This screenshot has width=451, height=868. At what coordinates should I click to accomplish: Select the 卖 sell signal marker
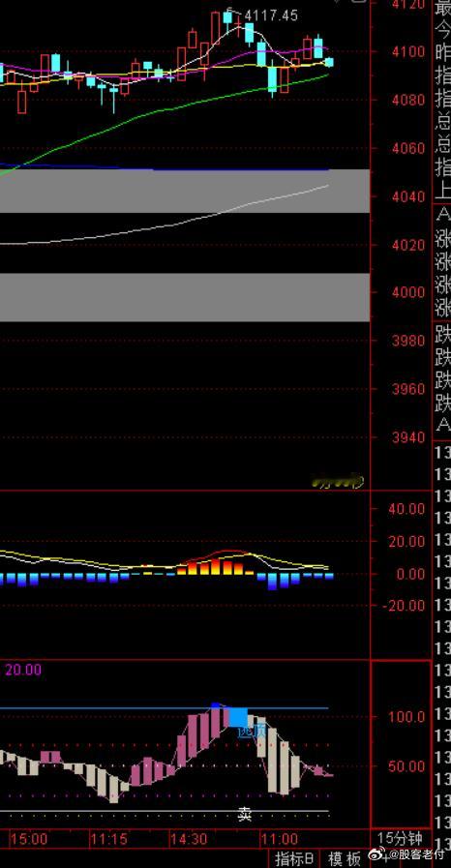tap(245, 813)
